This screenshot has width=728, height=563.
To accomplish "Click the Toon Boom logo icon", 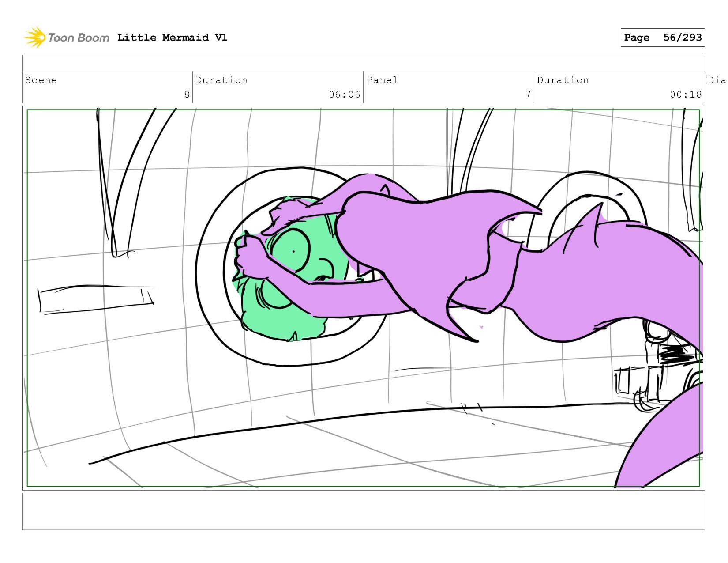I will pos(34,38).
